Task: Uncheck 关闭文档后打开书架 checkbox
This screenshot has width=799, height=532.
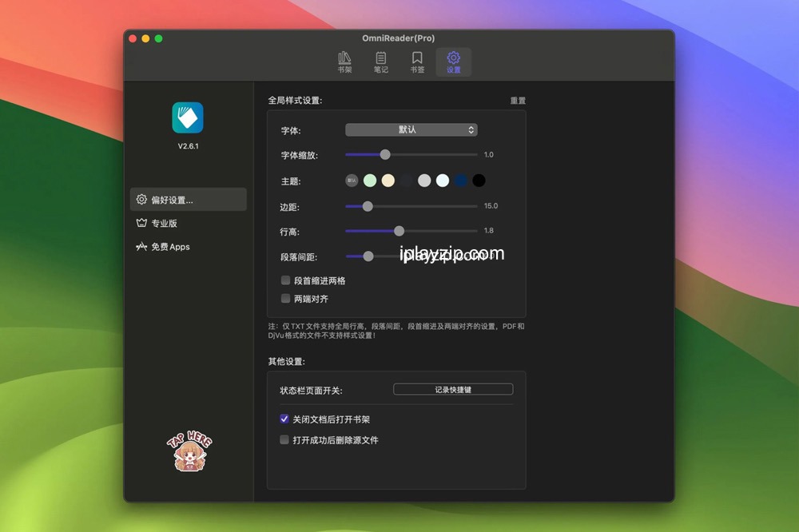Action: [284, 419]
